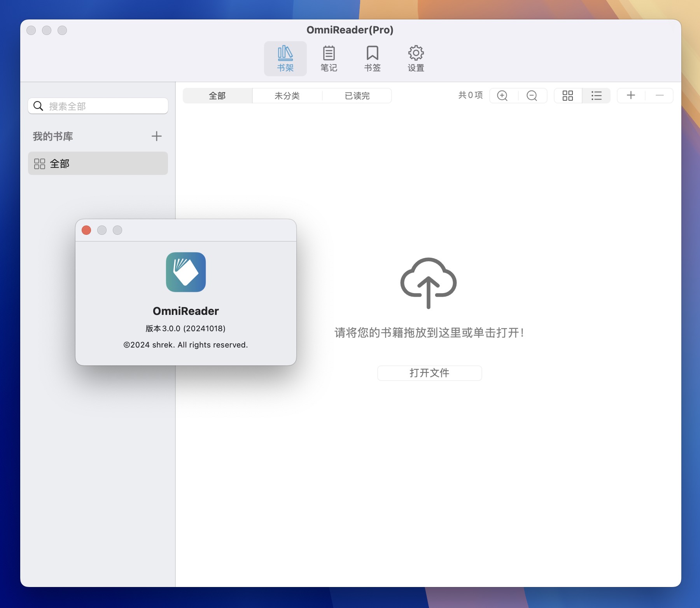The width and height of the screenshot is (700, 608).
Task: Click the OmniReader name in about window
Action: [x=185, y=311]
